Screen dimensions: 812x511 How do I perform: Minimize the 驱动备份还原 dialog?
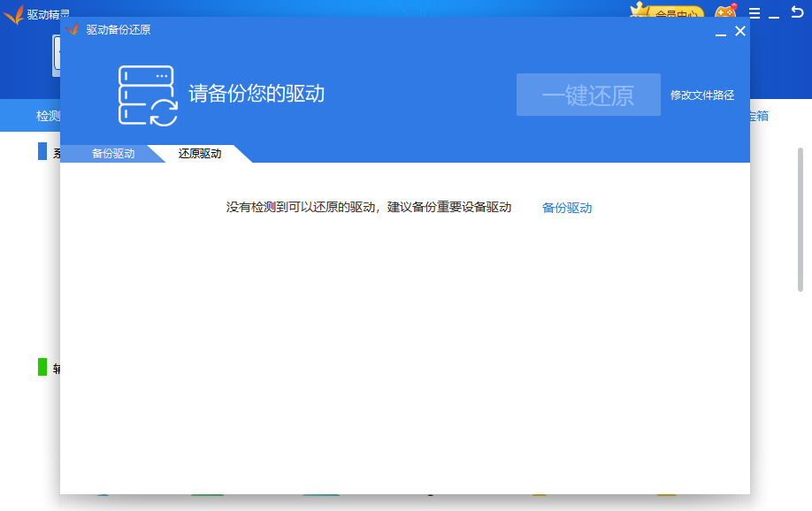tap(720, 31)
